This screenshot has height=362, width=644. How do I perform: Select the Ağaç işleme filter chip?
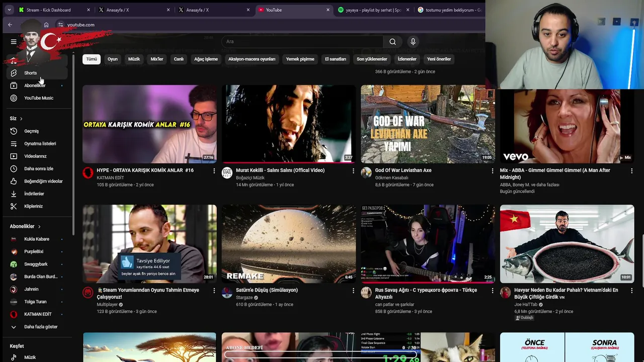(x=206, y=59)
